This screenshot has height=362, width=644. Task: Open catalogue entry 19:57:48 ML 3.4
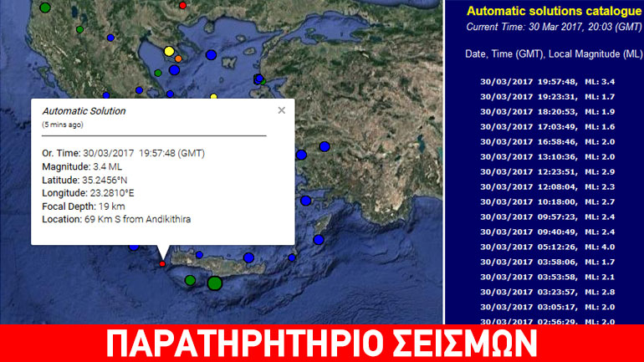click(x=548, y=82)
